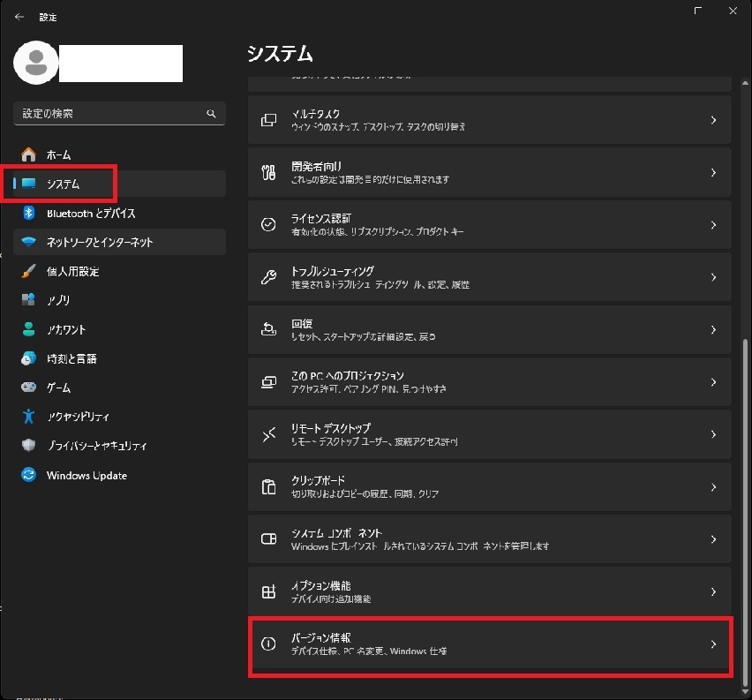Click the scrollbar up arrow

[745, 83]
